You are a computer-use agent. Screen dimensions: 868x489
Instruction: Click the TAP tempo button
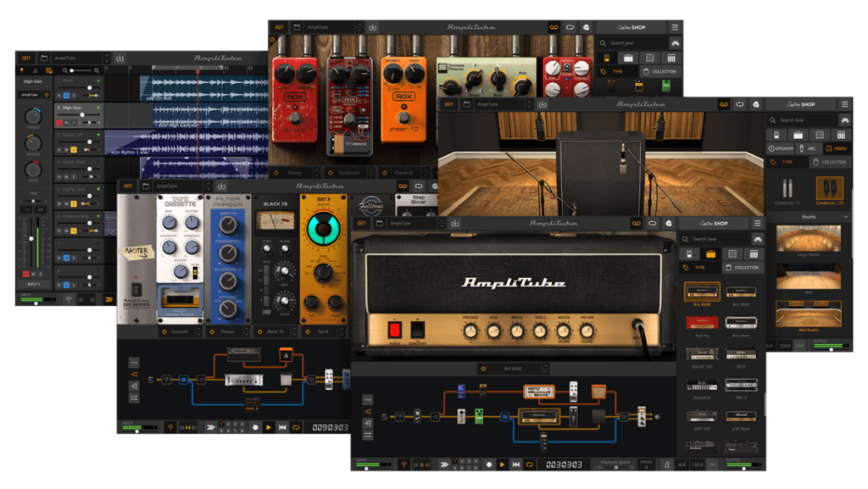coord(712,464)
